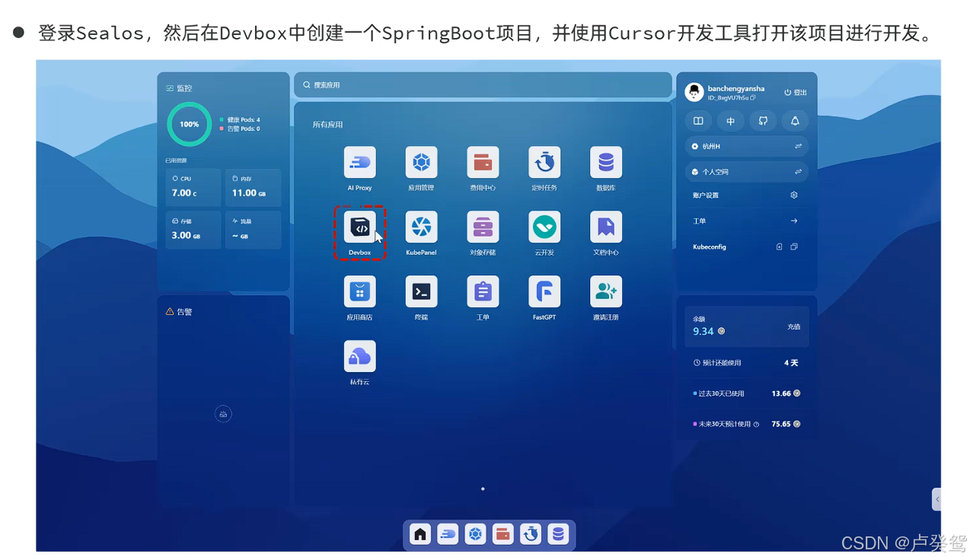Click AI Proxy icon in the bottom dock

click(448, 534)
